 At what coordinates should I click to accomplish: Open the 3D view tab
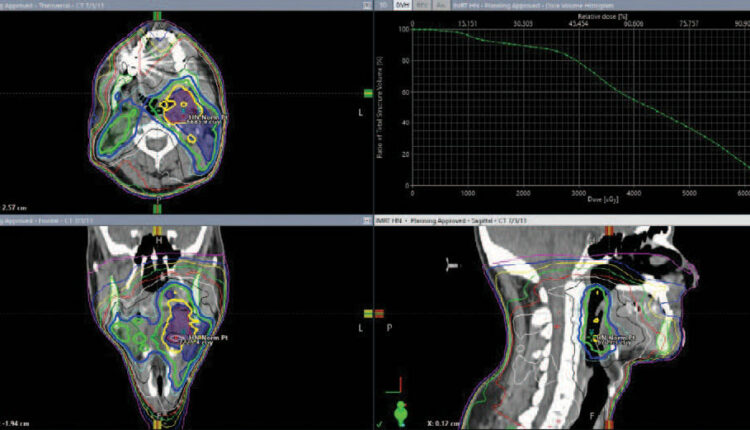[385, 5]
